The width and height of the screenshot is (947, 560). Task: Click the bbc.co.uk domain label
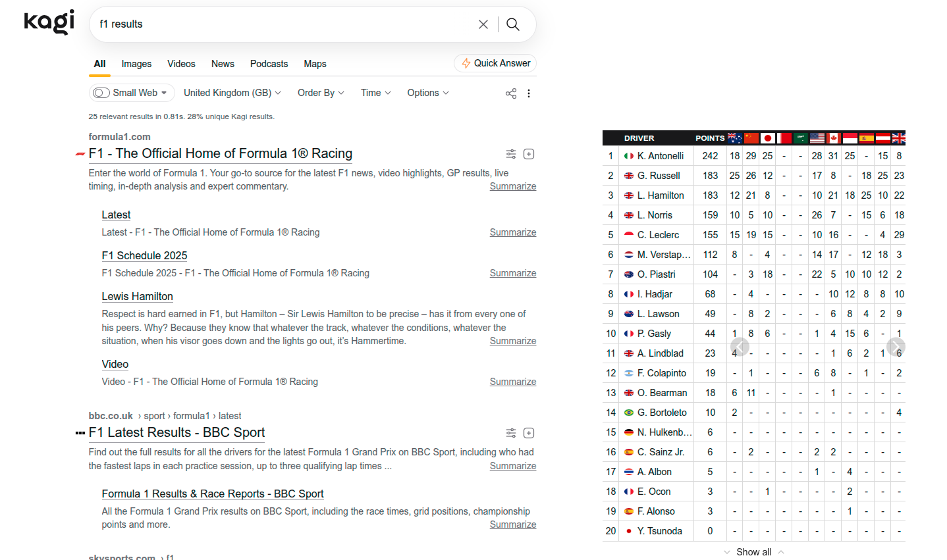click(111, 416)
